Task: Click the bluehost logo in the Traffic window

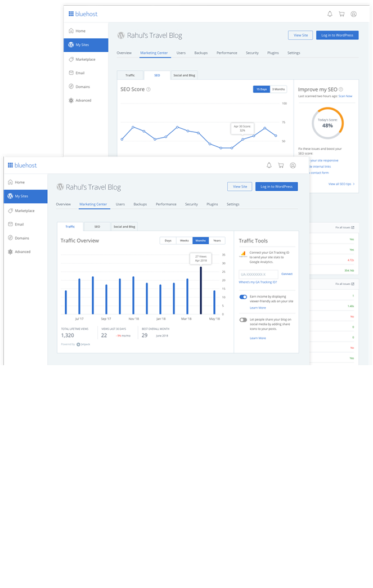Action: [22, 165]
